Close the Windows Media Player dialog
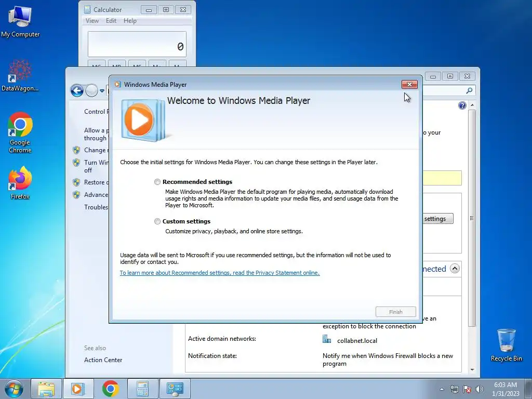This screenshot has width=532, height=399. (x=409, y=85)
